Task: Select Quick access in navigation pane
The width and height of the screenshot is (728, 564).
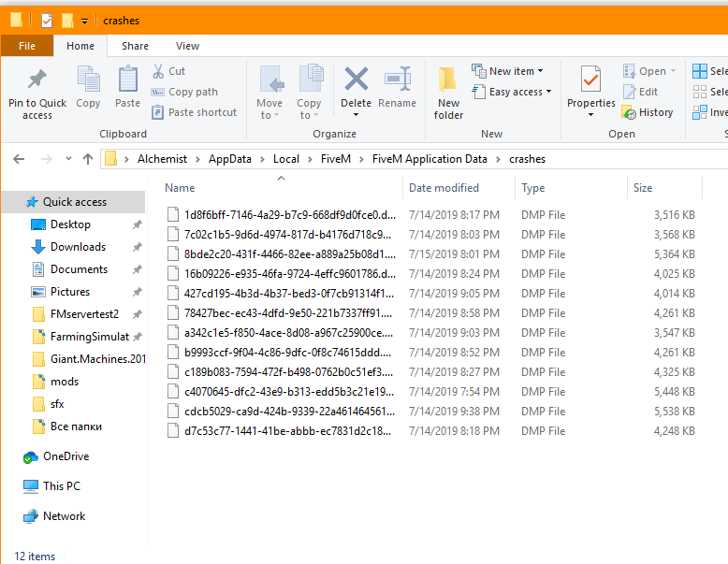Action: 74,202
